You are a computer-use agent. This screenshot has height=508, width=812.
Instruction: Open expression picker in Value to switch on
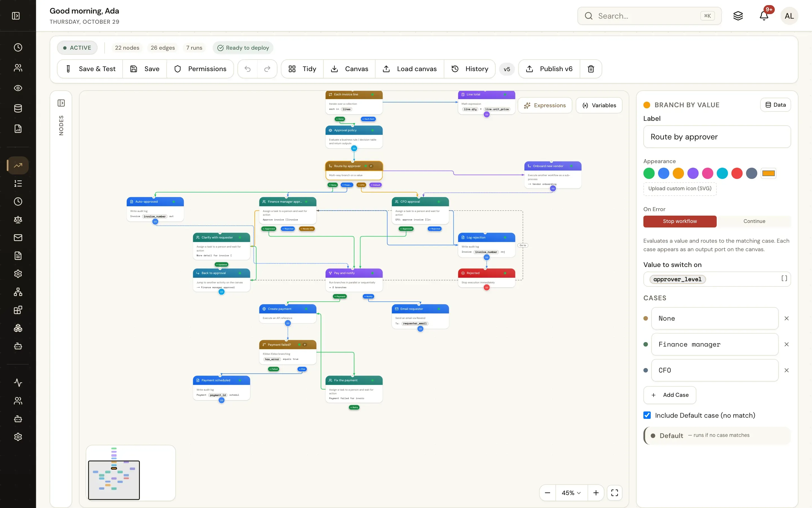(784, 279)
